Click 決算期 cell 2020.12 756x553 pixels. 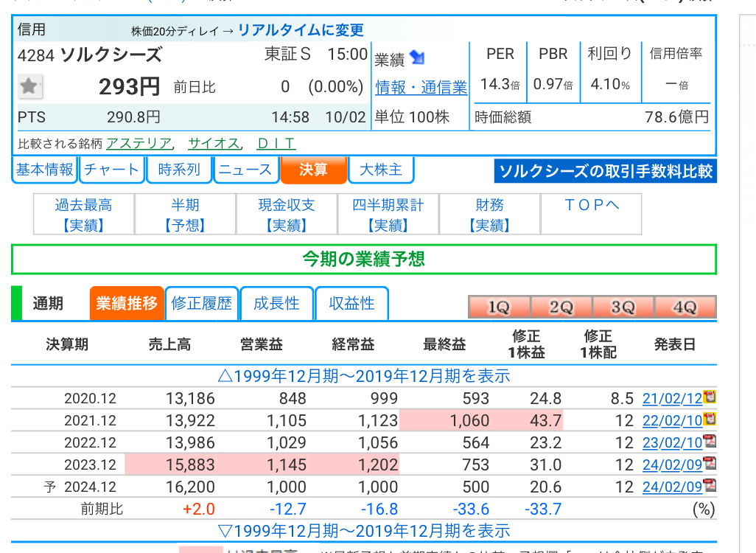click(x=90, y=399)
